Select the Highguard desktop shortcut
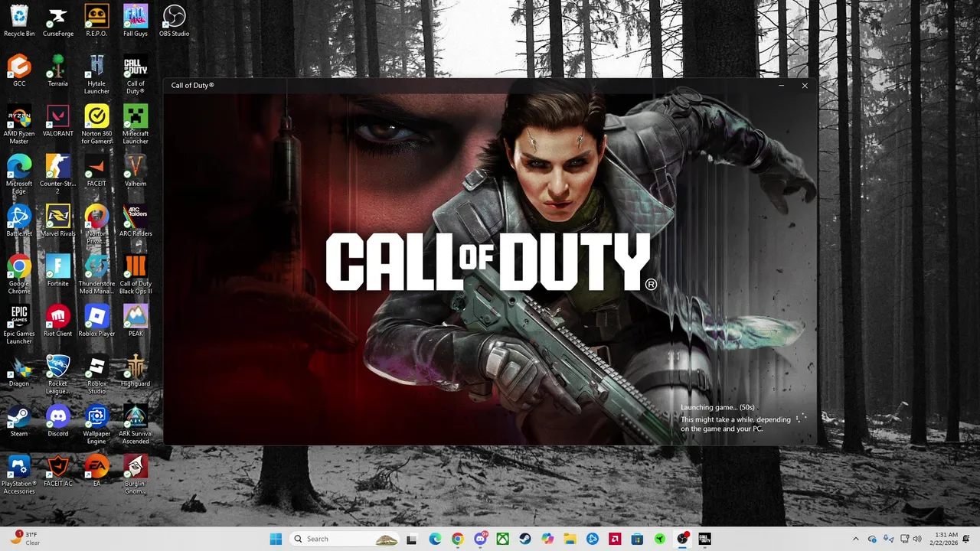This screenshot has width=980, height=551. click(136, 370)
